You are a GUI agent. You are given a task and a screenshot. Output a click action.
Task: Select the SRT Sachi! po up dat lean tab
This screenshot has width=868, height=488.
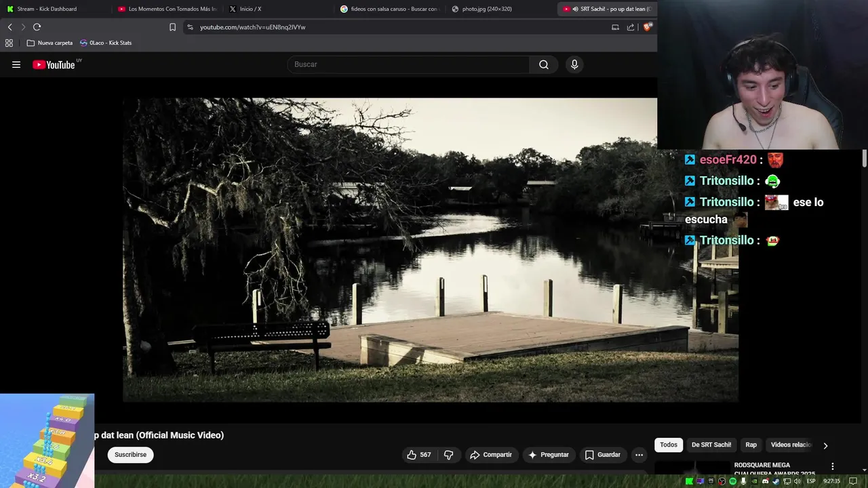pyautogui.click(x=607, y=9)
